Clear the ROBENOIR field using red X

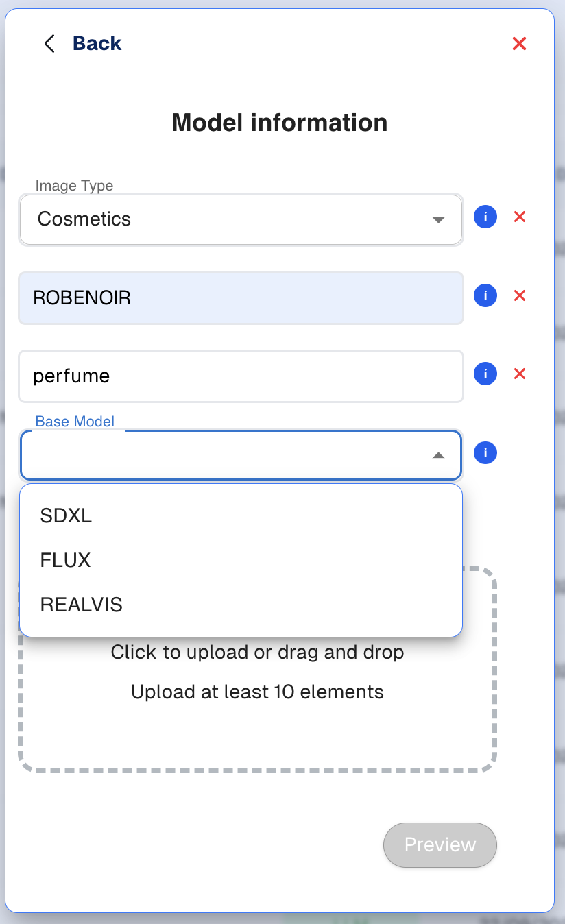pos(520,295)
